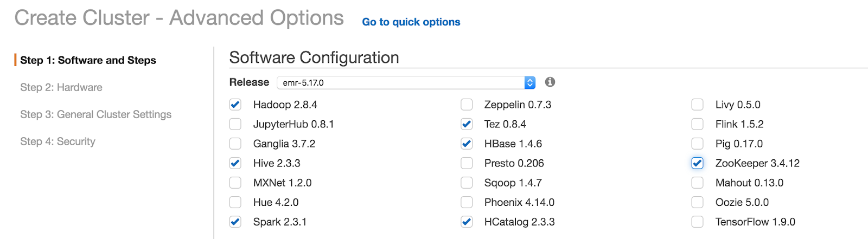Disable the Hive 2.3.3 checkbox
Viewport: 868px width, 239px height.
235,163
